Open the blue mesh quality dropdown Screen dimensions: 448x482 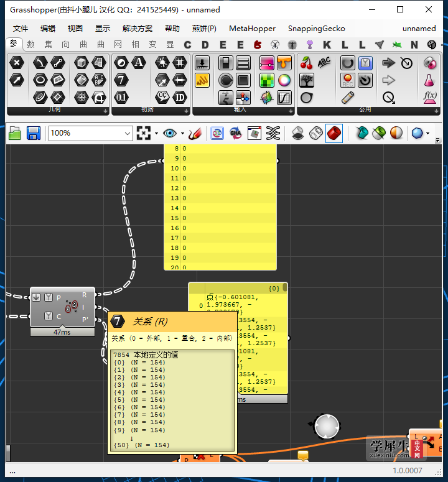click(x=427, y=134)
